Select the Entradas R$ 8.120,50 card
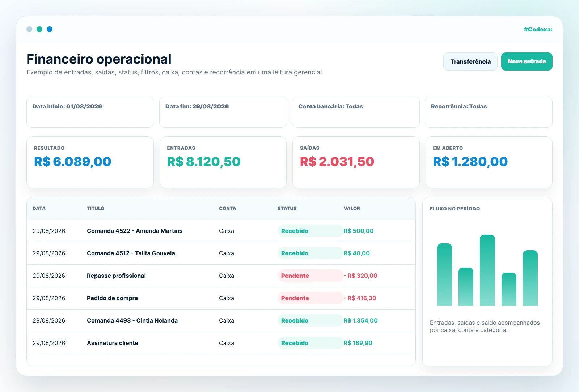Screen dimensions: 579x392 click(223, 162)
